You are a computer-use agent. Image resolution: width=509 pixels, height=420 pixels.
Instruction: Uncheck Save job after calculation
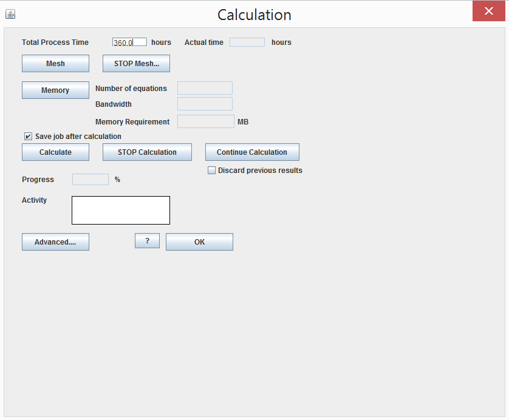tap(28, 137)
